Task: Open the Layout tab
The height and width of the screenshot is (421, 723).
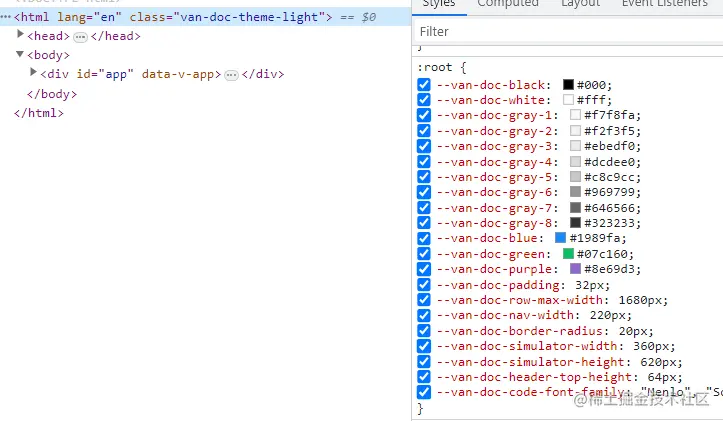Action: (580, 4)
